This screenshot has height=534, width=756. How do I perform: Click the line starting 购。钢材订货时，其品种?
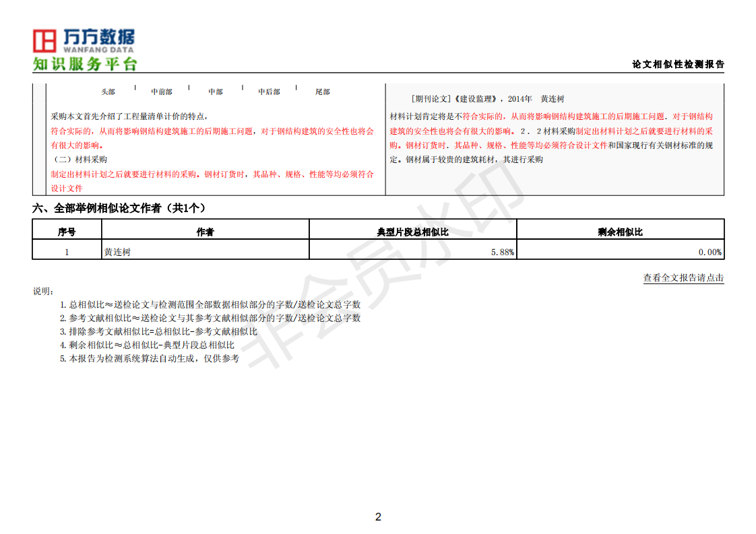[x=551, y=145]
